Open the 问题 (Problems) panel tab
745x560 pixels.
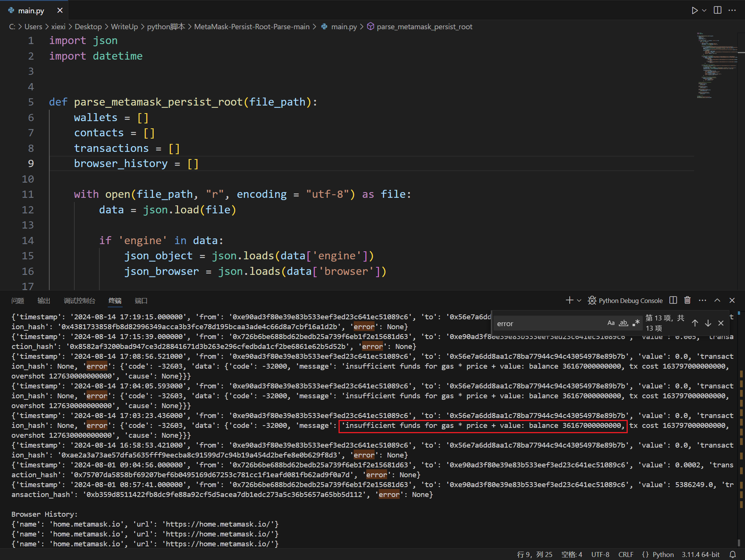(x=18, y=301)
